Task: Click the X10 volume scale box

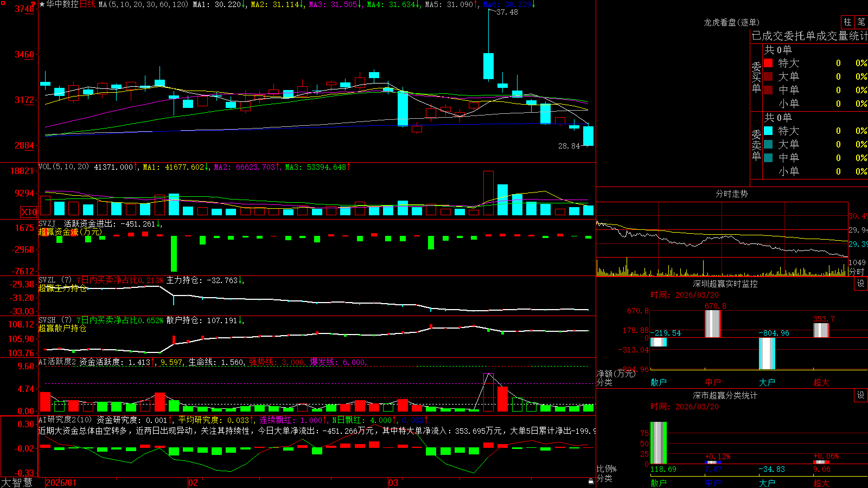Action: 29,212
